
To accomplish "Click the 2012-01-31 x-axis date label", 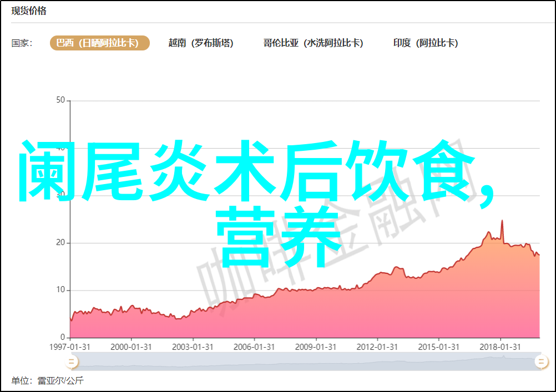I will click(x=378, y=347).
